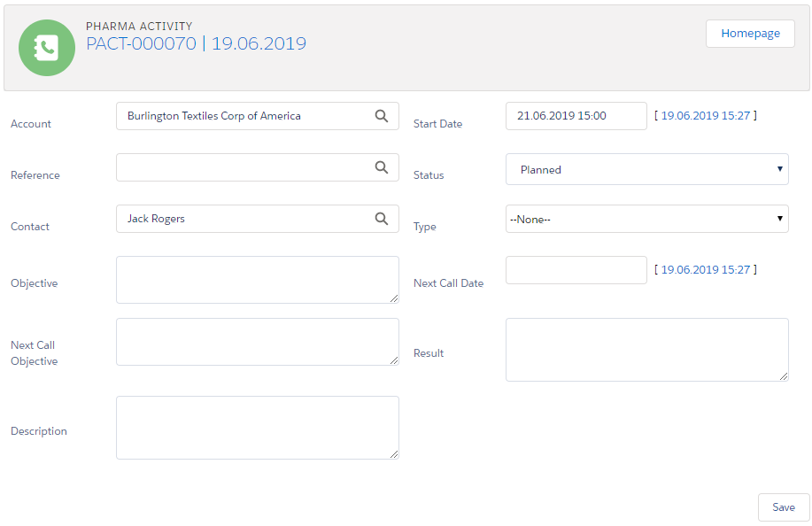
Task: Click inside the Result text area
Action: pos(646,350)
